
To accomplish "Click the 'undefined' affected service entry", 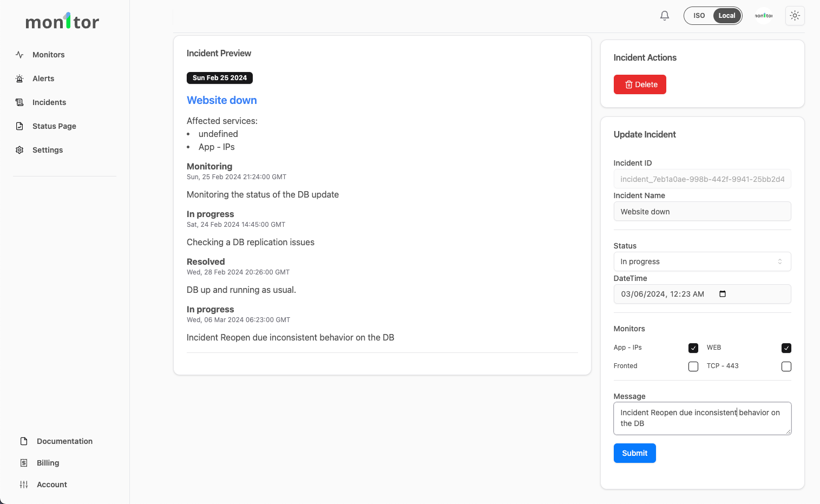I will coord(218,134).
